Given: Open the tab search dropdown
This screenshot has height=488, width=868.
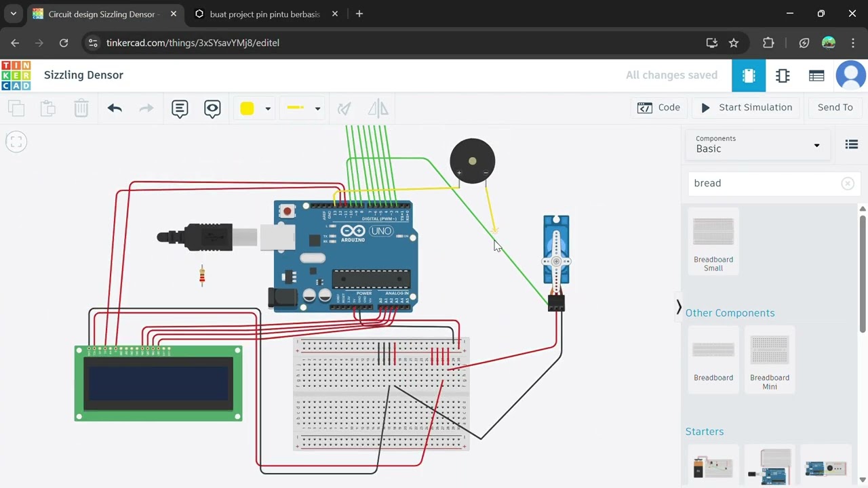Looking at the screenshot, I should 13,14.
